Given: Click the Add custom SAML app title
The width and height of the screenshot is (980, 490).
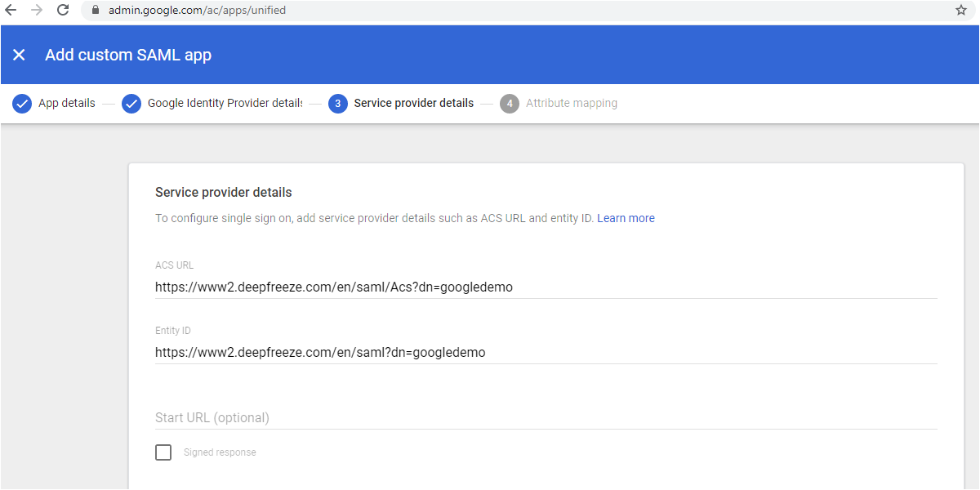Looking at the screenshot, I should [128, 55].
